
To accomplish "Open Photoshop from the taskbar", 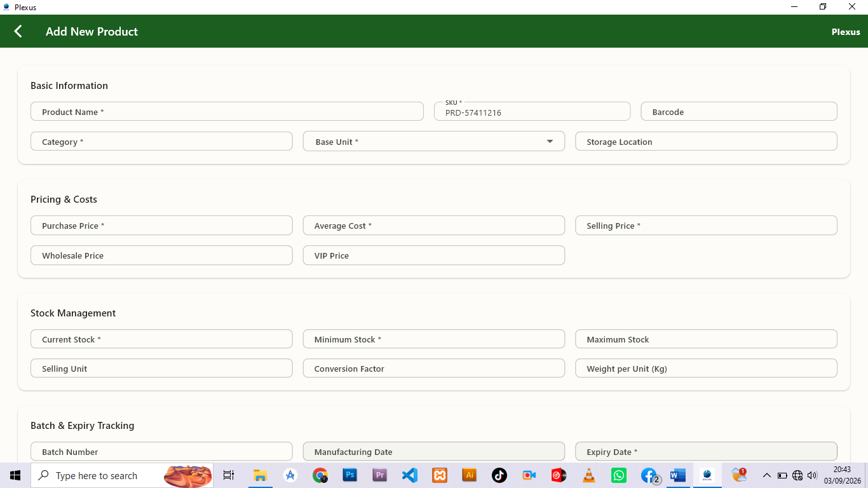I will click(x=349, y=475).
